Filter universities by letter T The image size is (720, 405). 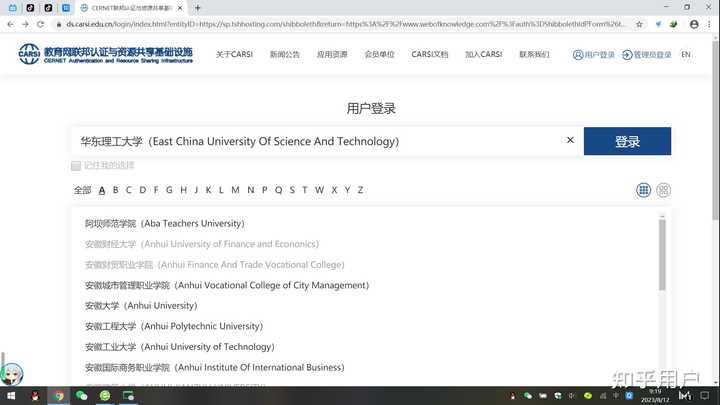304,190
